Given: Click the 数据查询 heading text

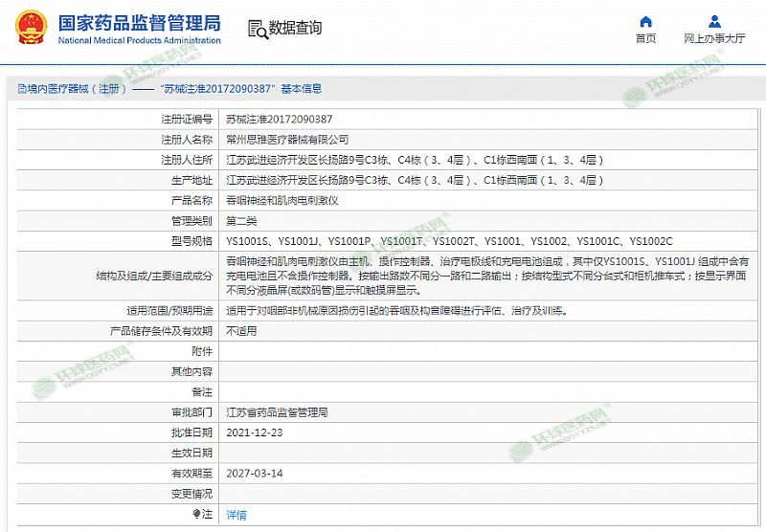Looking at the screenshot, I should tap(295, 29).
